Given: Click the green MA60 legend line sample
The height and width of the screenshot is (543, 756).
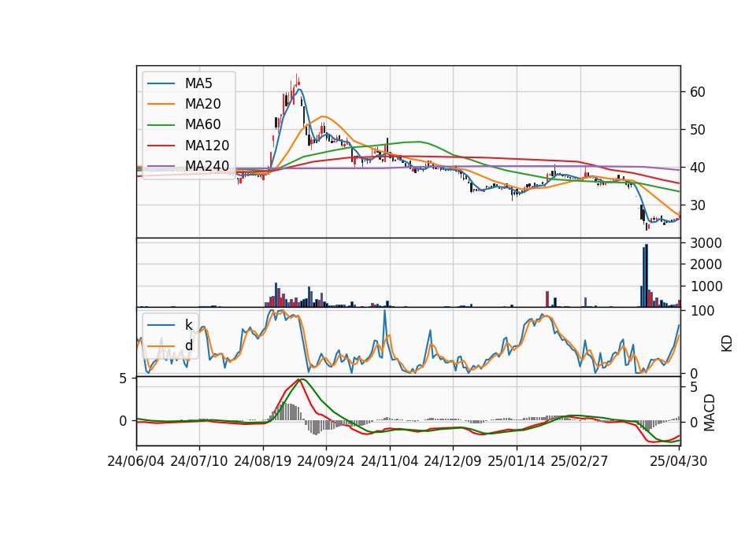Looking at the screenshot, I should click(x=161, y=125).
